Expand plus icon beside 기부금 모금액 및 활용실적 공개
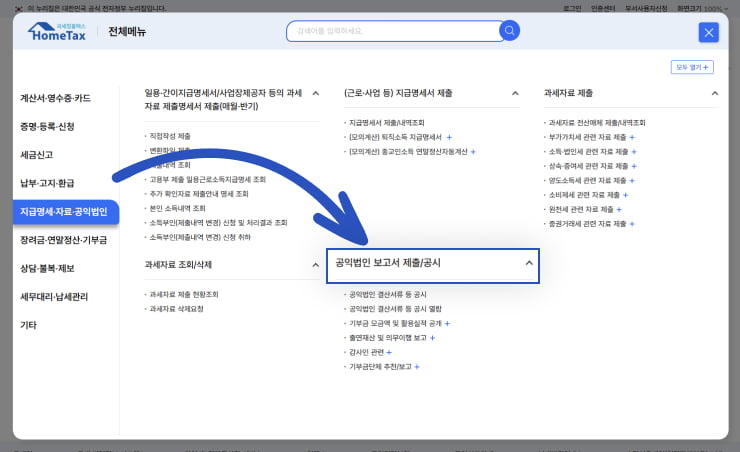The height and width of the screenshot is (452, 740). coord(447,324)
